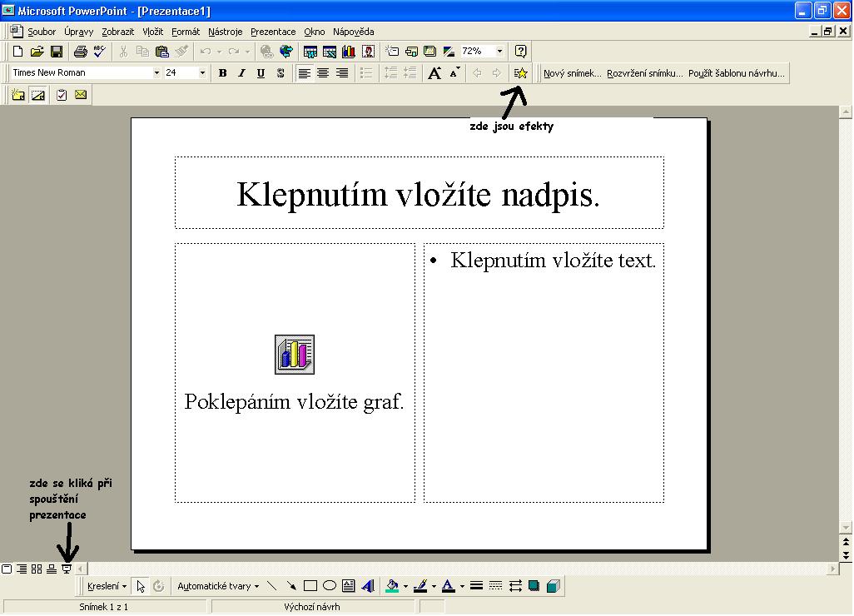Insert an Excel worksheet
The image size is (854, 616).
[x=330, y=52]
